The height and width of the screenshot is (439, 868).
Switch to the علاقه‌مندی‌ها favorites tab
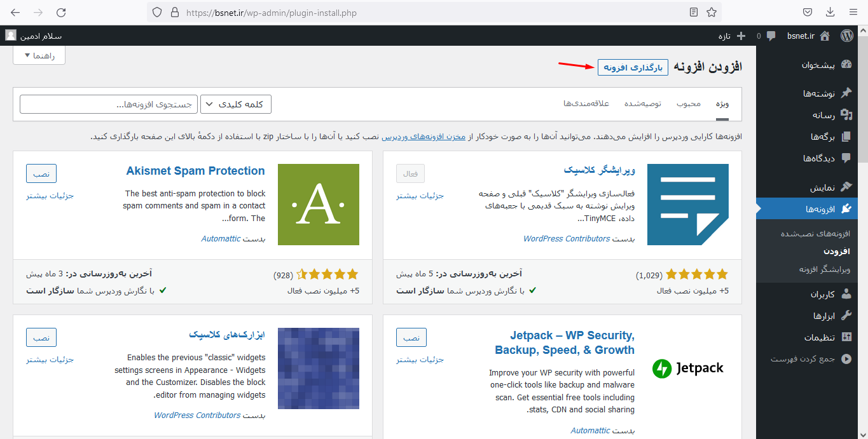[586, 104]
